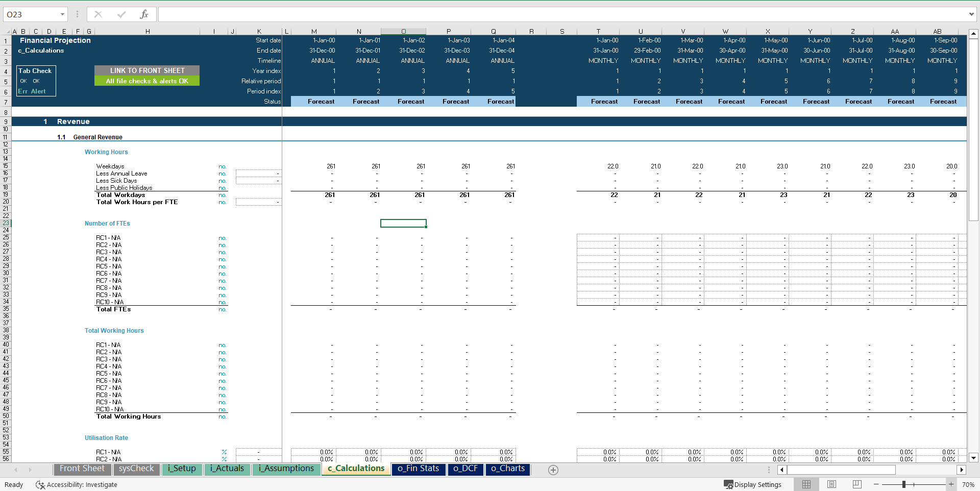Viewport: 980px width, 491px height.
Task: Switch to the o_DCF sheet tab
Action: coord(465,469)
